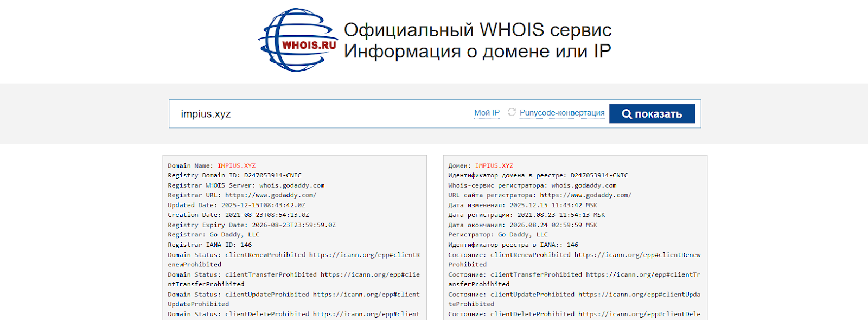
Task: Click the показать search button
Action: pyautogui.click(x=652, y=114)
